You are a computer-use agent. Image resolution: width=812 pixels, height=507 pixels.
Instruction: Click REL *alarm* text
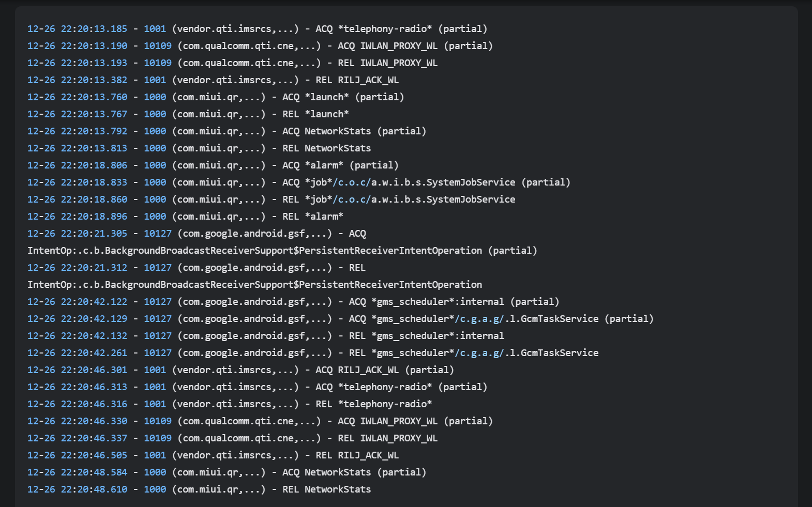coord(312,217)
